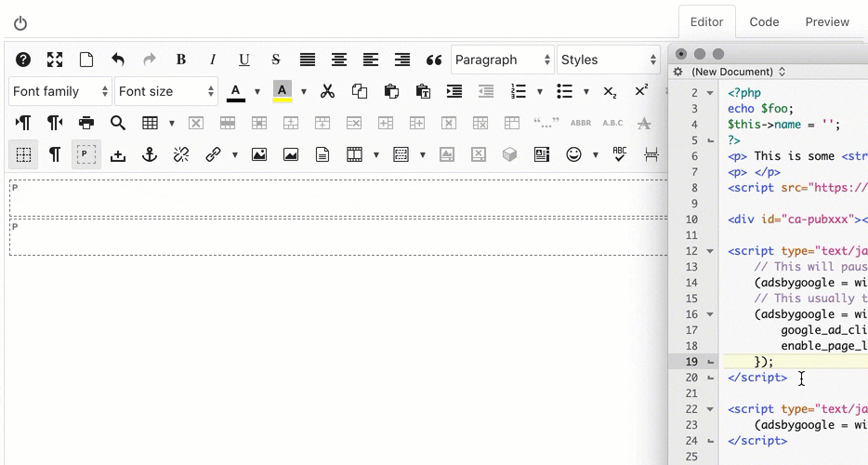Apply subscript formatting
The height and width of the screenshot is (465, 868).
(x=610, y=91)
